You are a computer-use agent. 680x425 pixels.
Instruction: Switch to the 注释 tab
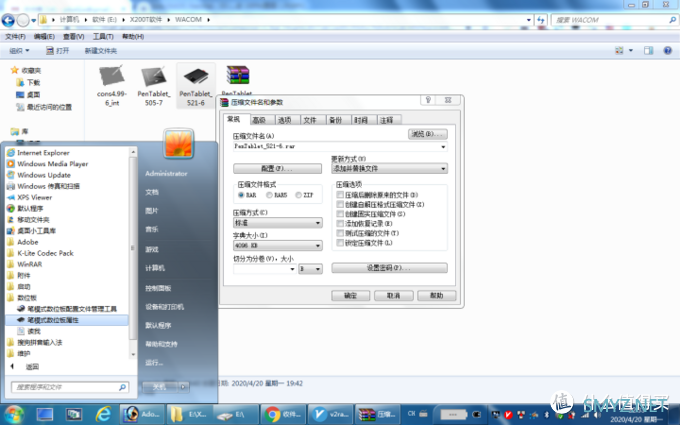(386, 120)
